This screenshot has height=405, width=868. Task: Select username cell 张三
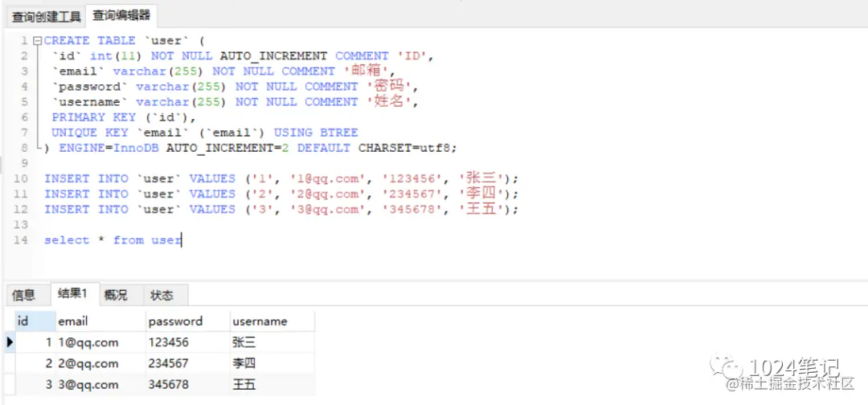[x=272, y=342]
